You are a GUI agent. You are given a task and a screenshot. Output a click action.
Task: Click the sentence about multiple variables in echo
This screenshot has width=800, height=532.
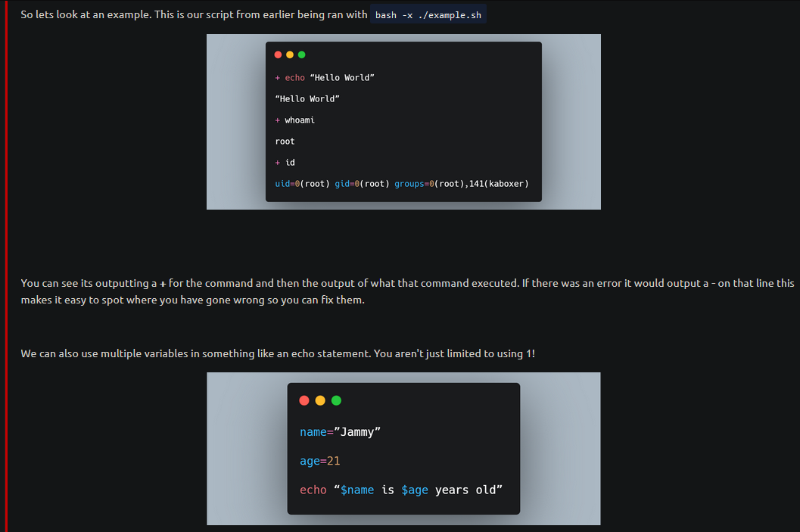point(278,353)
